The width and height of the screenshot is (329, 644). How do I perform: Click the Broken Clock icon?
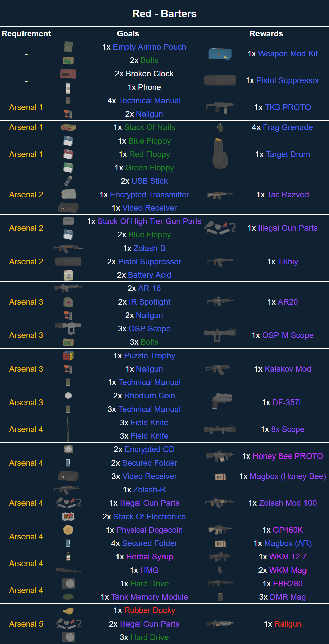68,74
